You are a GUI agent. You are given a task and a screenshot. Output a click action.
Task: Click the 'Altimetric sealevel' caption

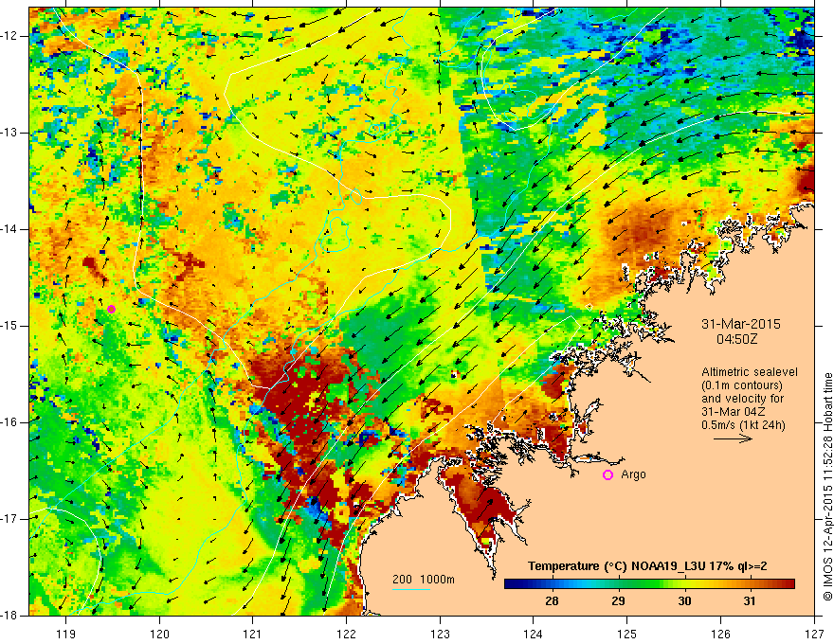pyautogui.click(x=750, y=372)
